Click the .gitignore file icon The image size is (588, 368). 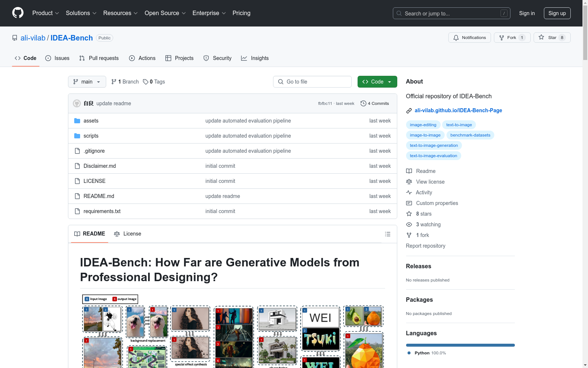pos(77,151)
